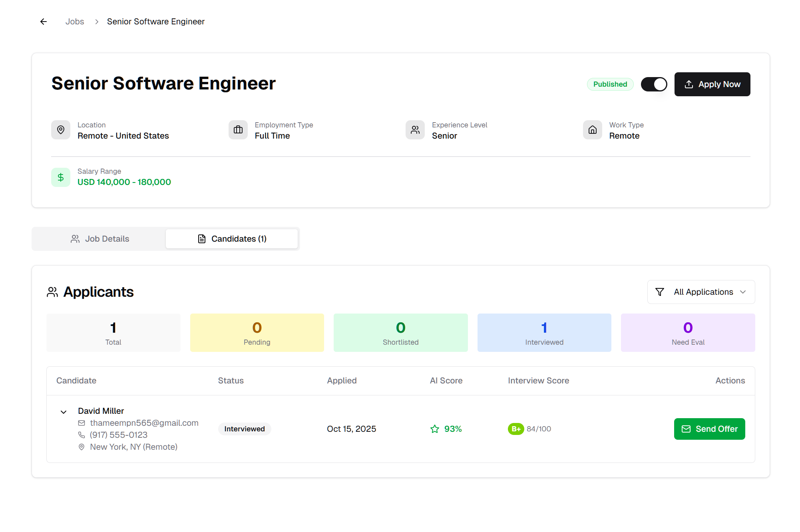Click the envelope icon beside candidate email
Viewport: 800px width, 532px height.
[82, 423]
